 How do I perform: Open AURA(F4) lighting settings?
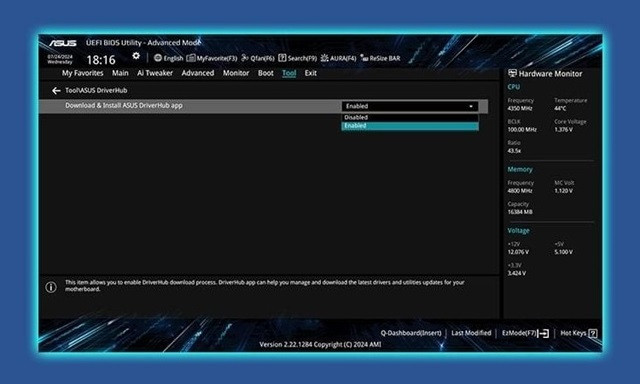click(x=338, y=58)
